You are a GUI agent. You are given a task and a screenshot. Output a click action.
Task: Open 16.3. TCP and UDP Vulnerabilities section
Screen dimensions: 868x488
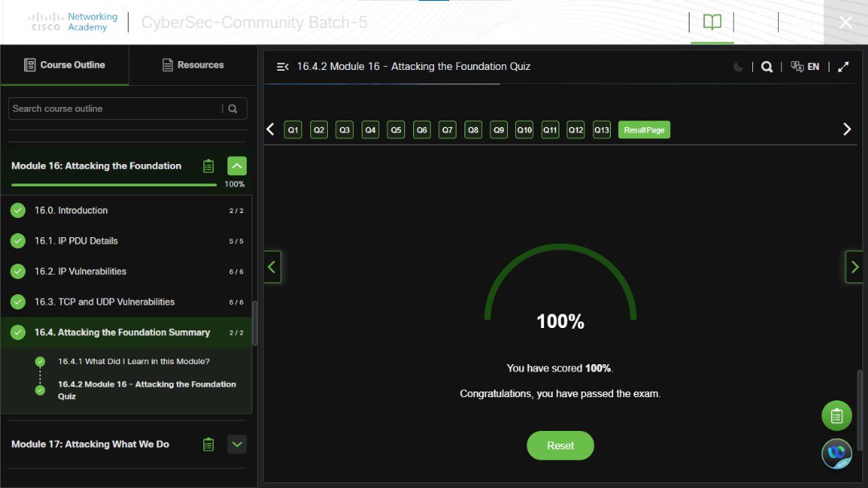126,301
